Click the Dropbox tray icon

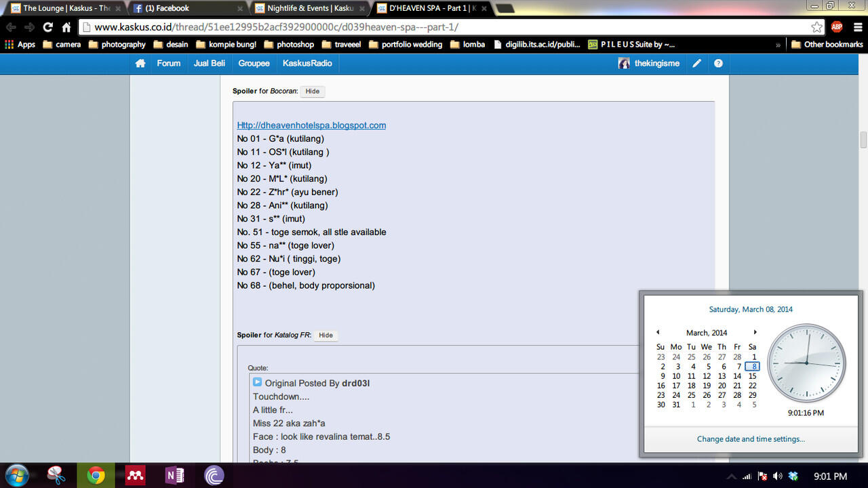[x=793, y=476]
